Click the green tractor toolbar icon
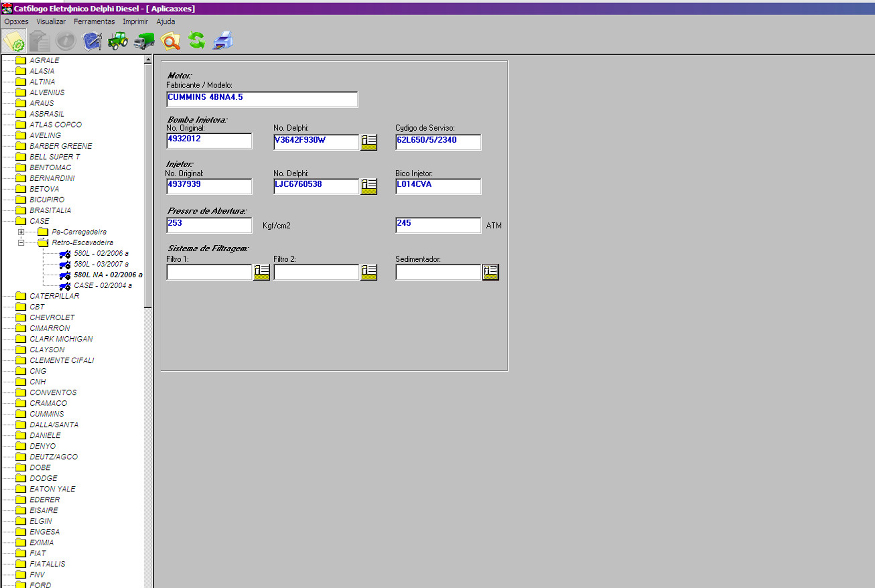This screenshot has width=875, height=588. [118, 41]
